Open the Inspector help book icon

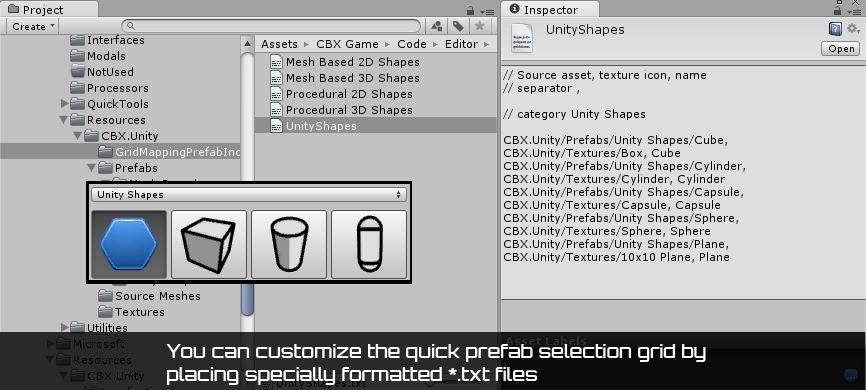(835, 29)
